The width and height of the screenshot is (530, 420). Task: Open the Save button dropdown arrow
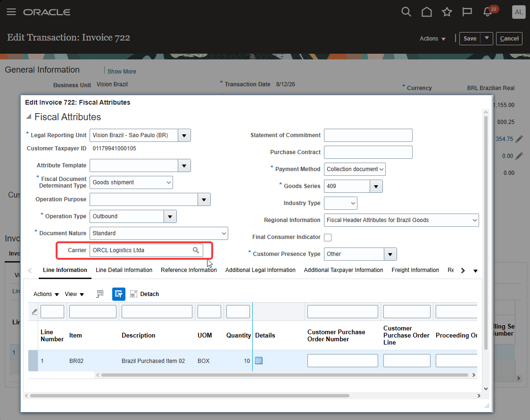pos(487,38)
